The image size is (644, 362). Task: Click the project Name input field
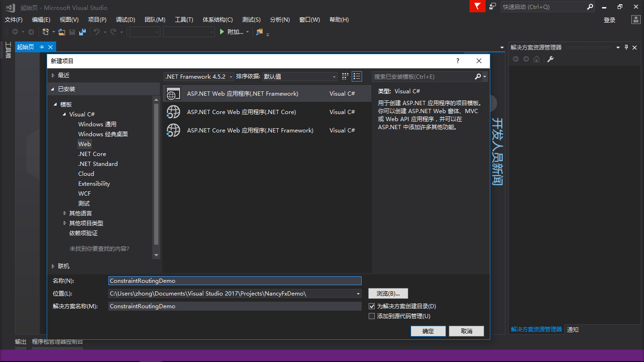click(x=235, y=280)
